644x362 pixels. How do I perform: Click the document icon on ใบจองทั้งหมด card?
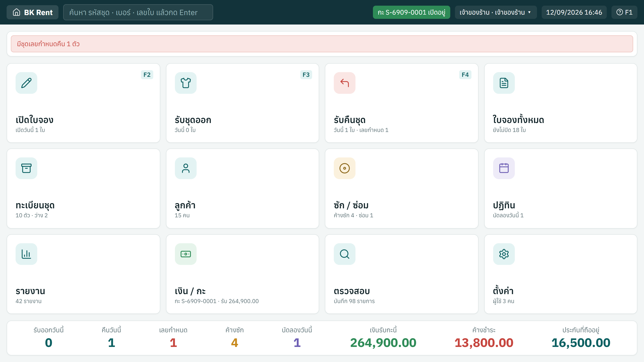point(504,83)
